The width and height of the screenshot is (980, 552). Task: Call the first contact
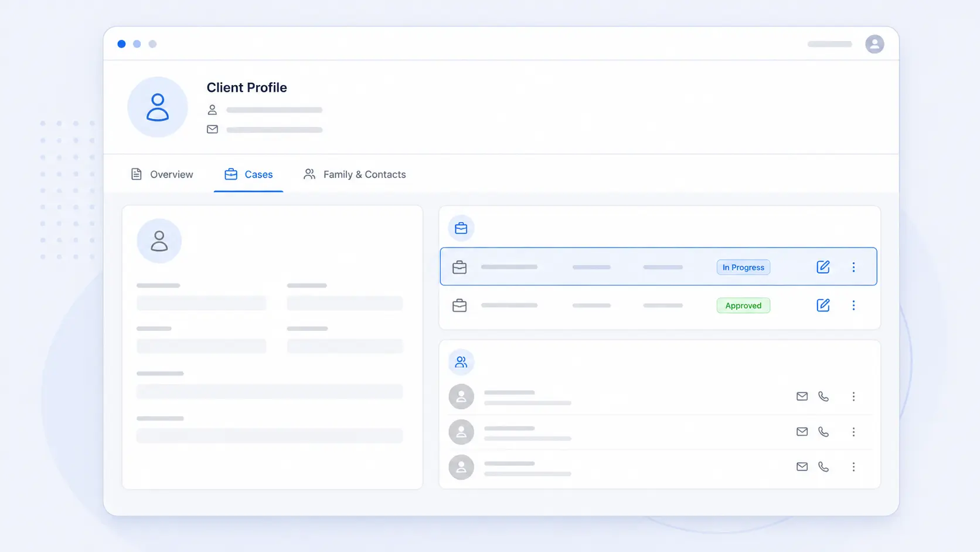pyautogui.click(x=824, y=397)
